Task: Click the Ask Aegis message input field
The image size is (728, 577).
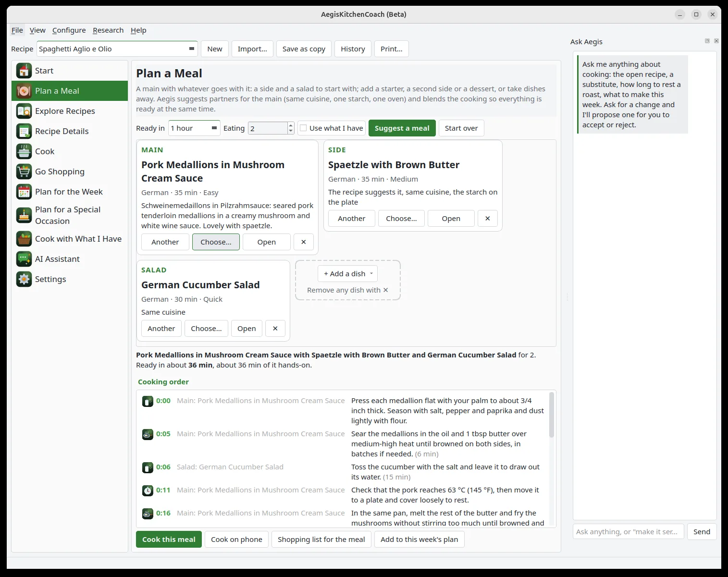Action: pos(628,532)
